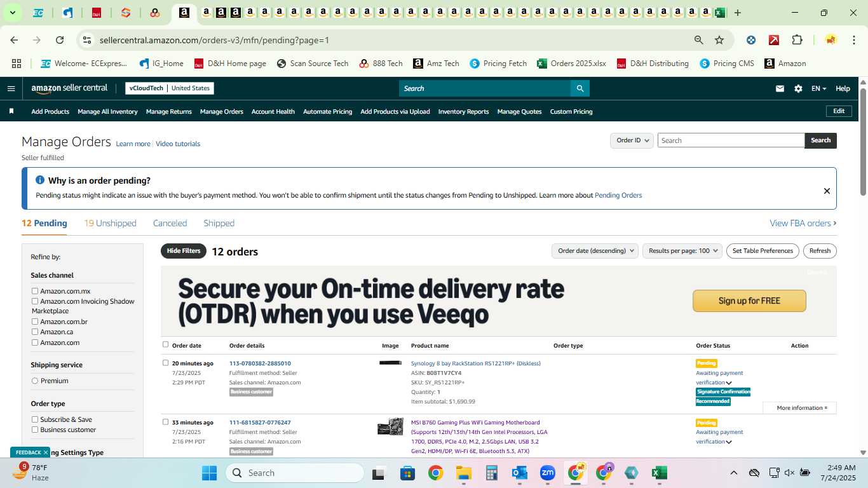868x488 pixels.
Task: Switch the vCloudTech United States account selector
Action: 170,88
